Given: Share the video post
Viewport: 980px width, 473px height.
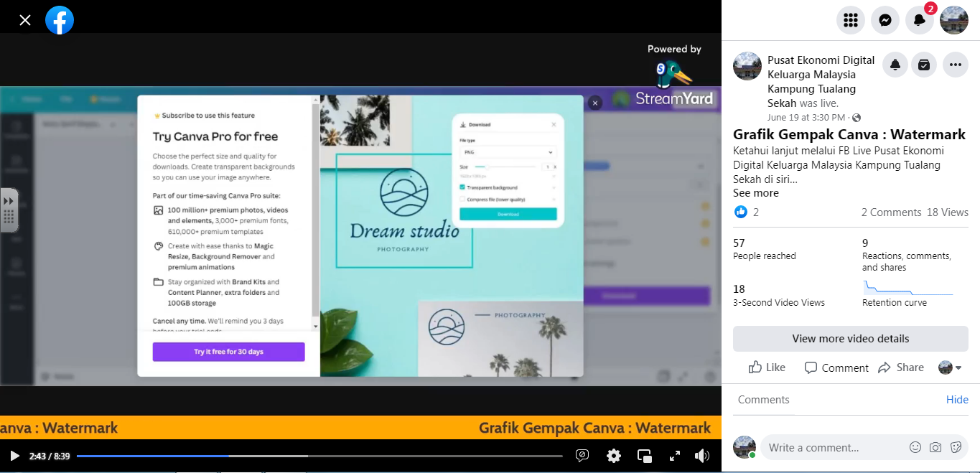Looking at the screenshot, I should tap(901, 367).
